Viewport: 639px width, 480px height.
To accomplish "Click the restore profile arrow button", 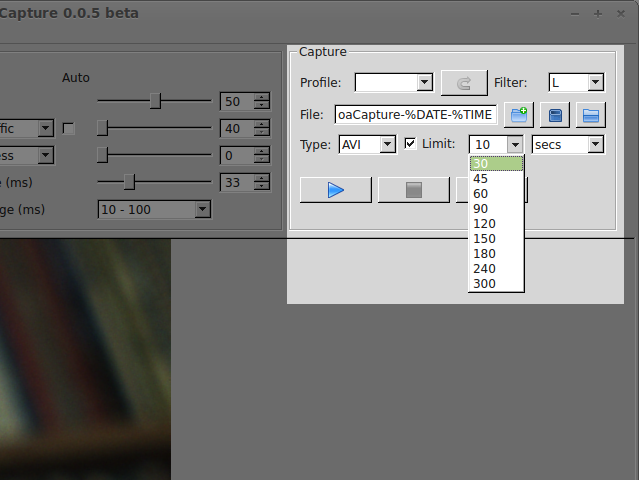I will coord(463,83).
